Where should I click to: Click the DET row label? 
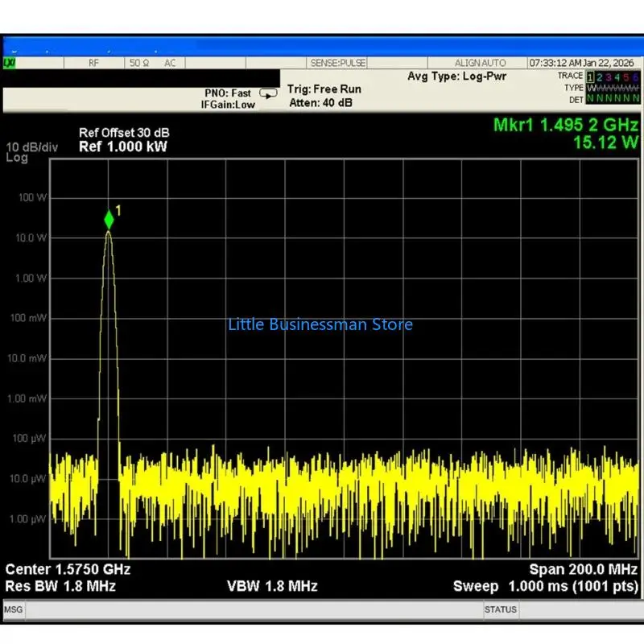pos(576,100)
